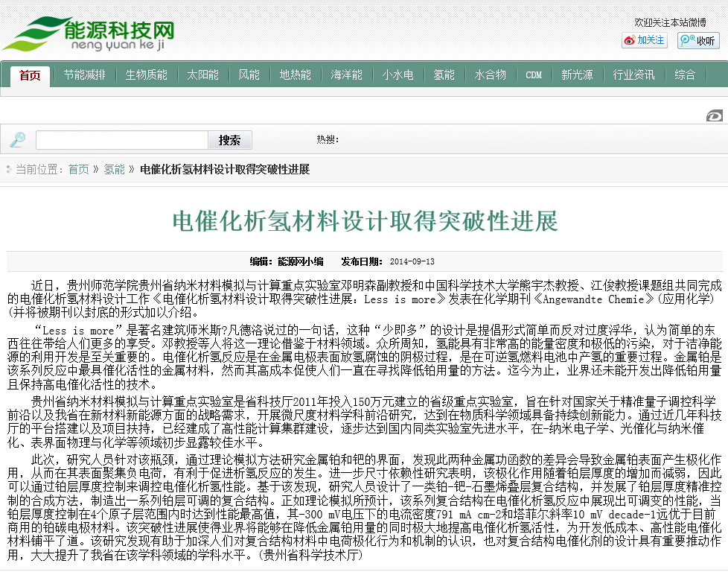Focus the search text input field
The width and height of the screenshot is (728, 572).
pyautogui.click(x=121, y=140)
